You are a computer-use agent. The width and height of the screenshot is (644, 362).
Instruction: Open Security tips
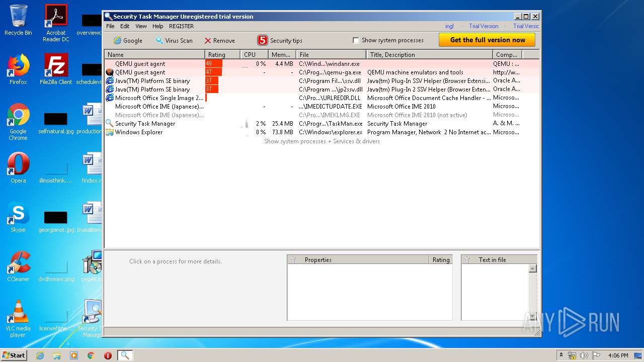(x=280, y=41)
